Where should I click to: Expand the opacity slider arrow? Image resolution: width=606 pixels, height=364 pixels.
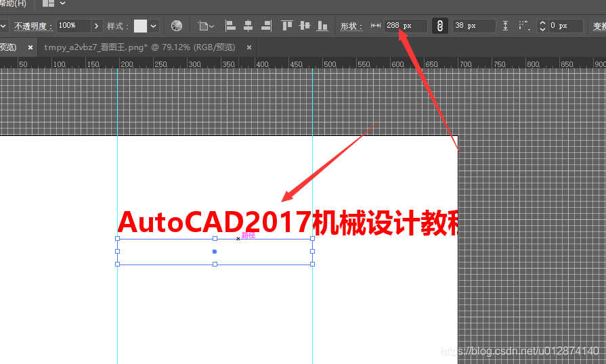point(97,26)
